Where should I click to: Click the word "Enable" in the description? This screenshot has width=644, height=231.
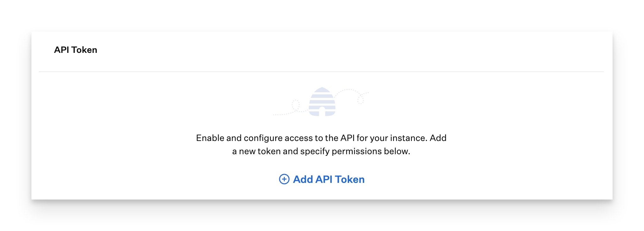coord(210,138)
